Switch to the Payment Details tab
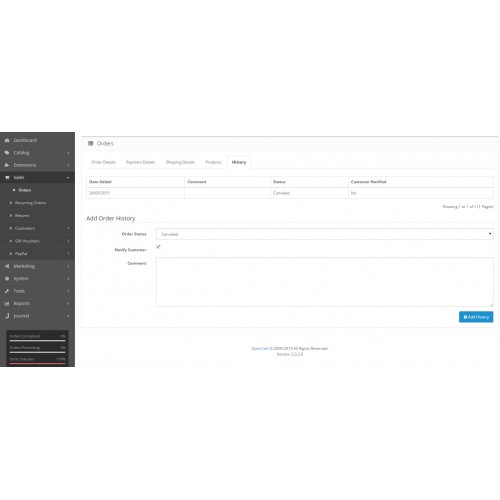Image resolution: width=500 pixels, height=500 pixels. pyautogui.click(x=140, y=162)
